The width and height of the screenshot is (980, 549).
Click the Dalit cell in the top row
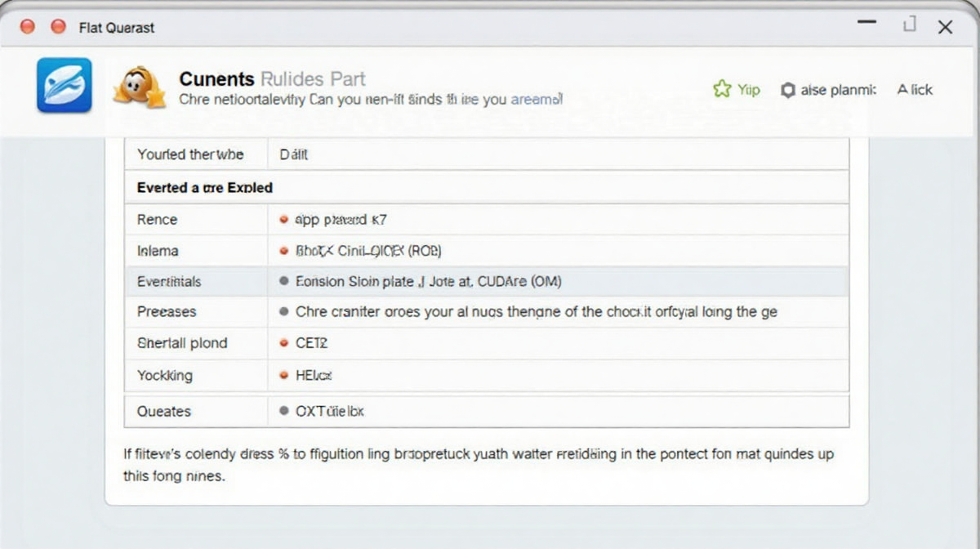pos(294,154)
